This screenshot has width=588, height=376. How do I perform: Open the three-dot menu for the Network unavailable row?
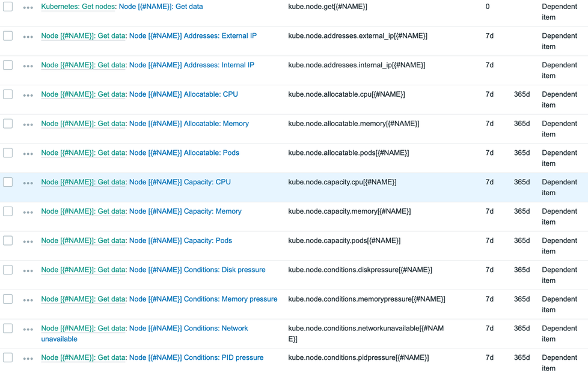point(28,329)
